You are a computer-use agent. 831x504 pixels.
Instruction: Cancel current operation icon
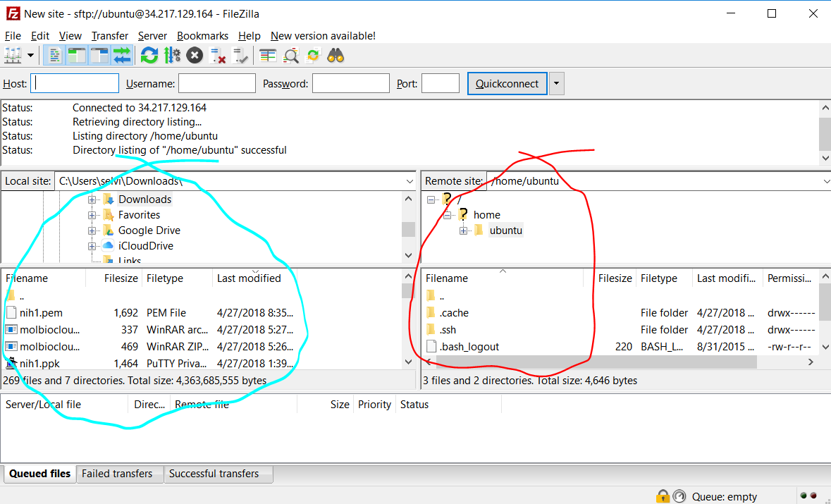point(195,55)
